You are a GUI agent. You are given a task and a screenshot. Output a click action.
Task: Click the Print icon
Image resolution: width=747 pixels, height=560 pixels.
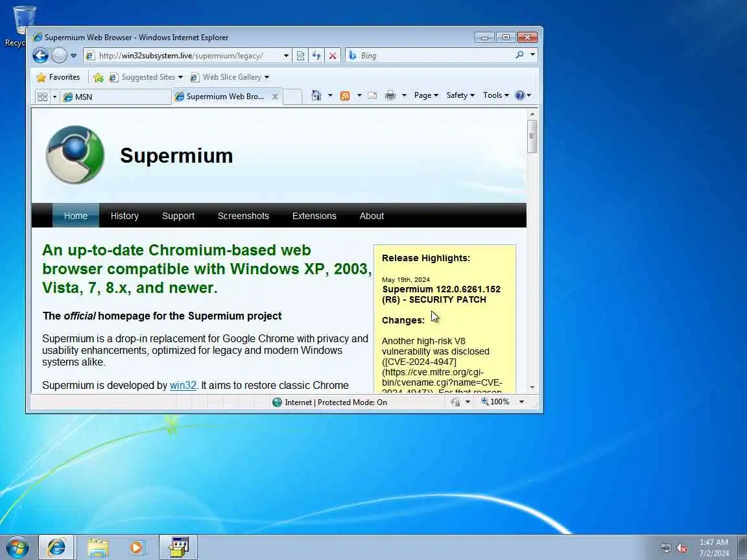390,95
